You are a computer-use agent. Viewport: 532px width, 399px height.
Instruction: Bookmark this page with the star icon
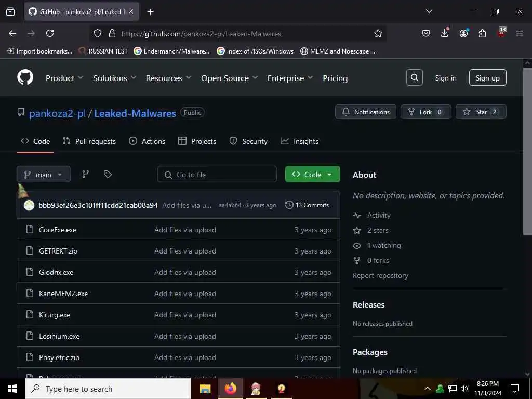(x=378, y=33)
